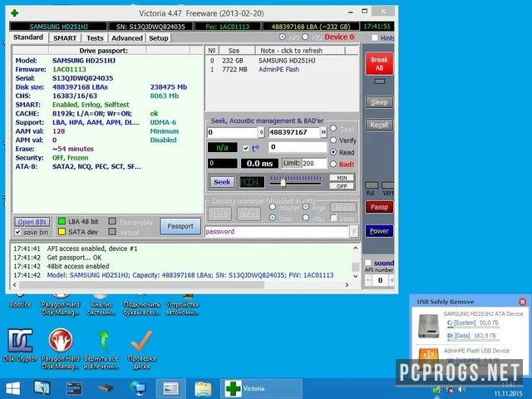Open the Проверка диска checkmark icon
The width and height of the screenshot is (532, 399).
point(141,349)
